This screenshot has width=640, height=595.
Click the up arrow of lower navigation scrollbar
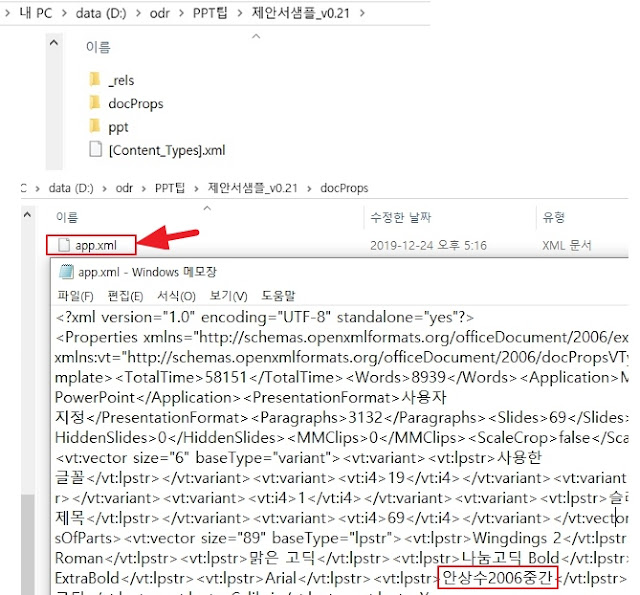tap(27, 214)
